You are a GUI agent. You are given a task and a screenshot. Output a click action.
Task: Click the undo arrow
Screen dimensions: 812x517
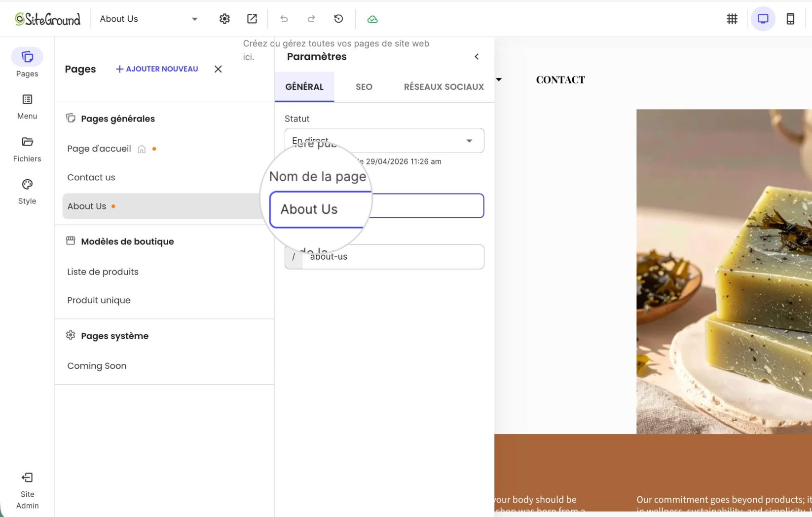click(284, 19)
